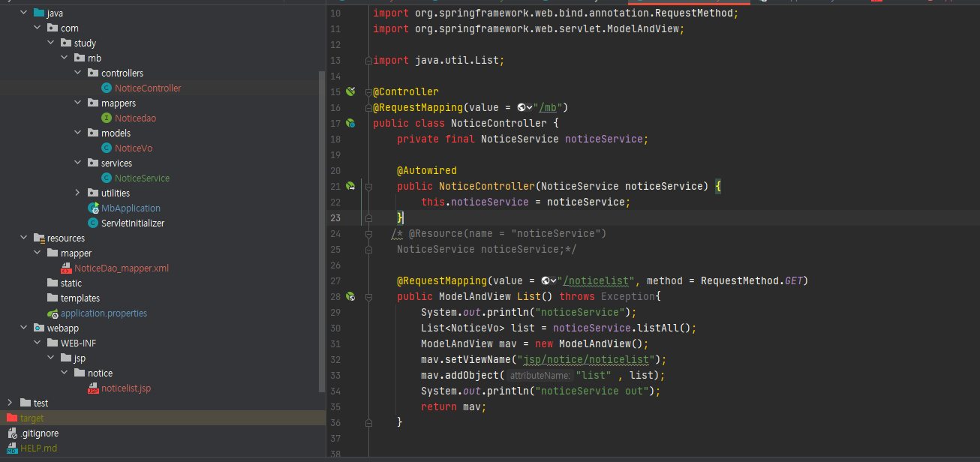This screenshot has width=980, height=462.
Task: Expand the test folder
Action: [11, 403]
